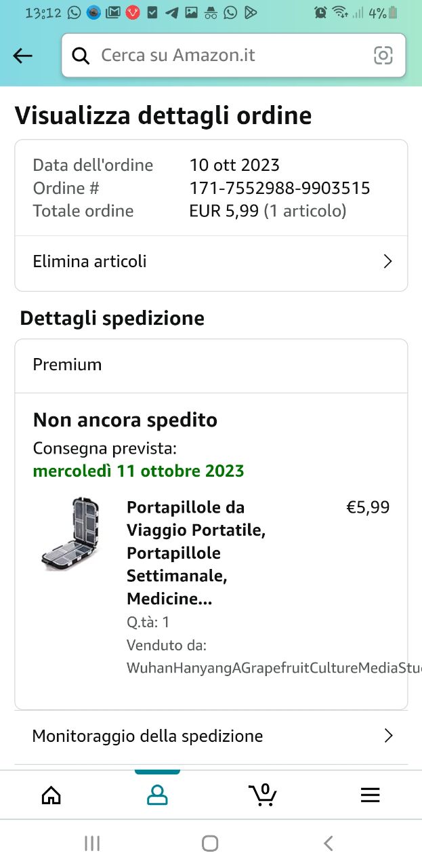The image size is (422, 868).
Task: Tap Android recent apps button
Action: [x=92, y=843]
